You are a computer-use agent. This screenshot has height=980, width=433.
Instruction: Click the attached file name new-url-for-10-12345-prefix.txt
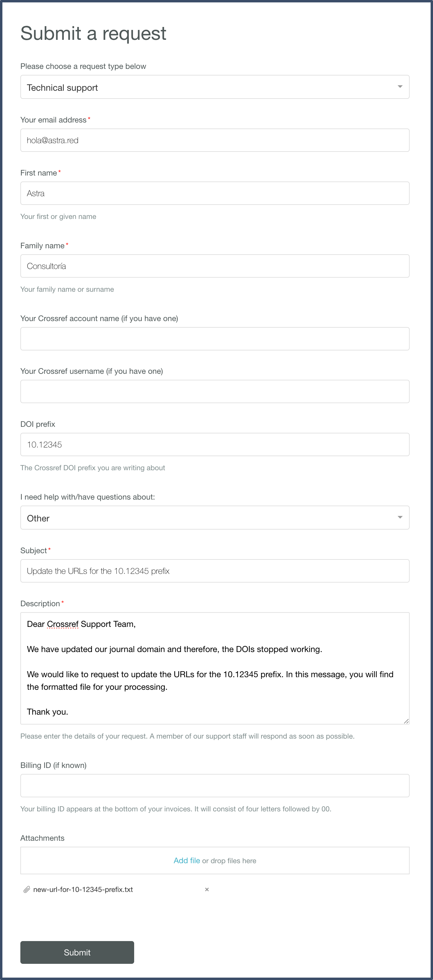pos(83,890)
